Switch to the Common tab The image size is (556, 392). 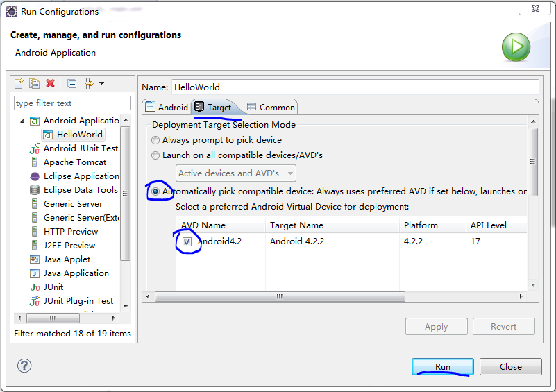coord(271,108)
